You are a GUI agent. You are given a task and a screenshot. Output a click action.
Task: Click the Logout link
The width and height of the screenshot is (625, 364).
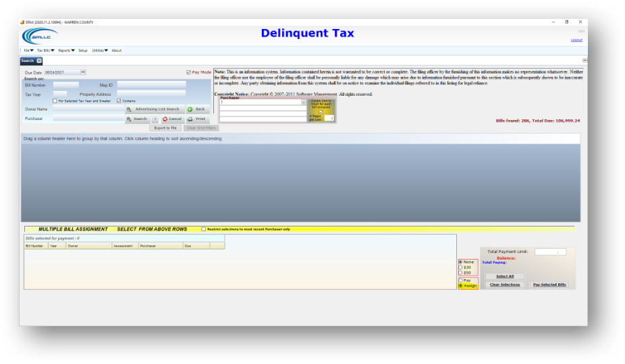[576, 40]
